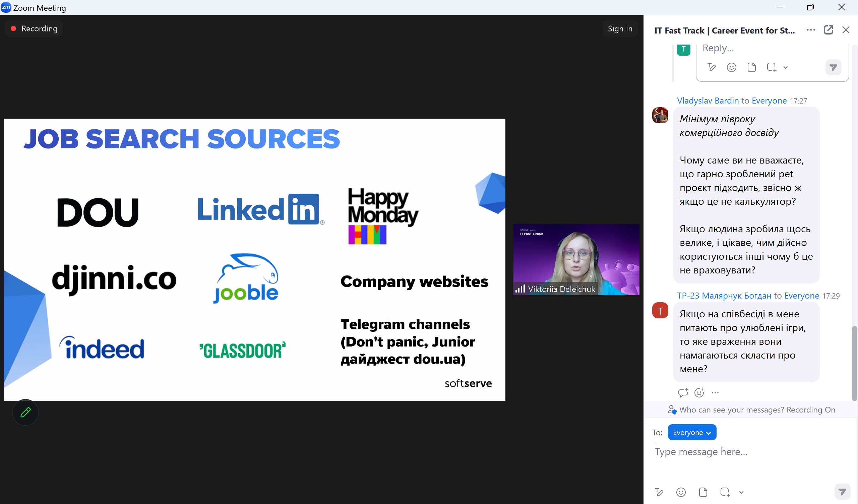
Task: Open emoji picker in reply box
Action: [x=731, y=67]
